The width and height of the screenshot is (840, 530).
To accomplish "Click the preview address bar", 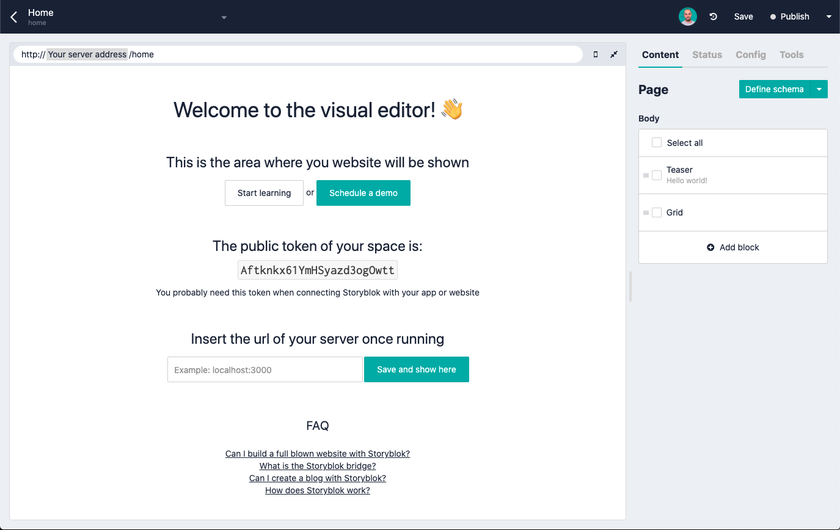I will 298,54.
